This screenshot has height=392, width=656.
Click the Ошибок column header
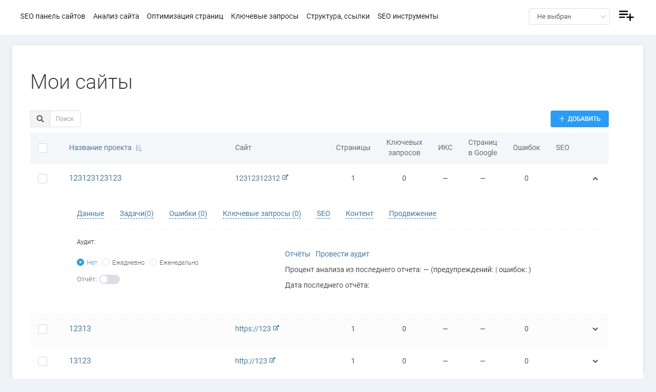(526, 148)
